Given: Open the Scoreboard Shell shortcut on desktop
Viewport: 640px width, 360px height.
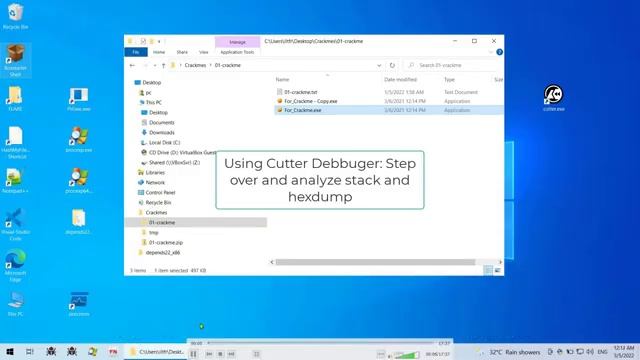Looking at the screenshot, I should [x=15, y=60].
